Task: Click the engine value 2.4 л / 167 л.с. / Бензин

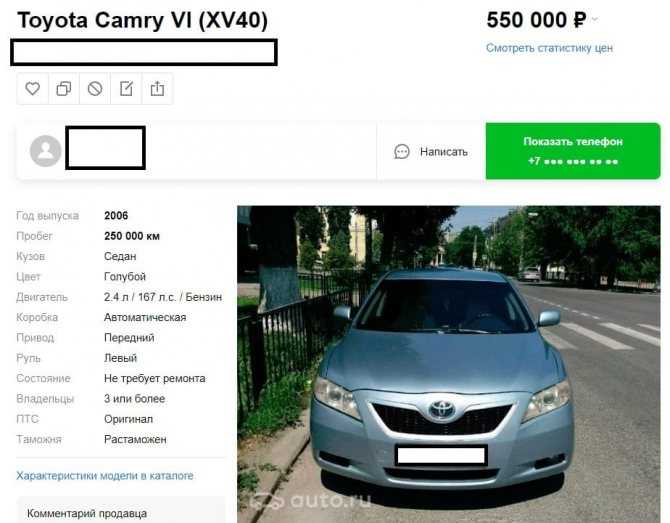Action: tap(163, 297)
